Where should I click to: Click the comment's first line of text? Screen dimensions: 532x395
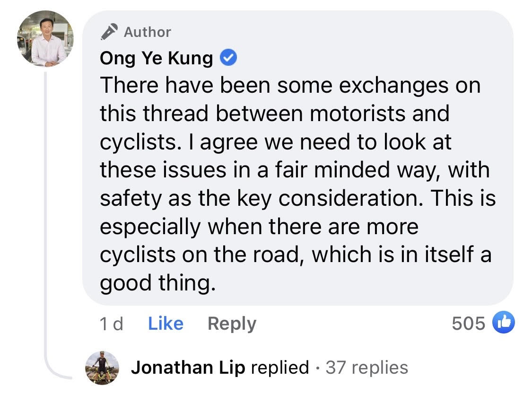pos(290,86)
